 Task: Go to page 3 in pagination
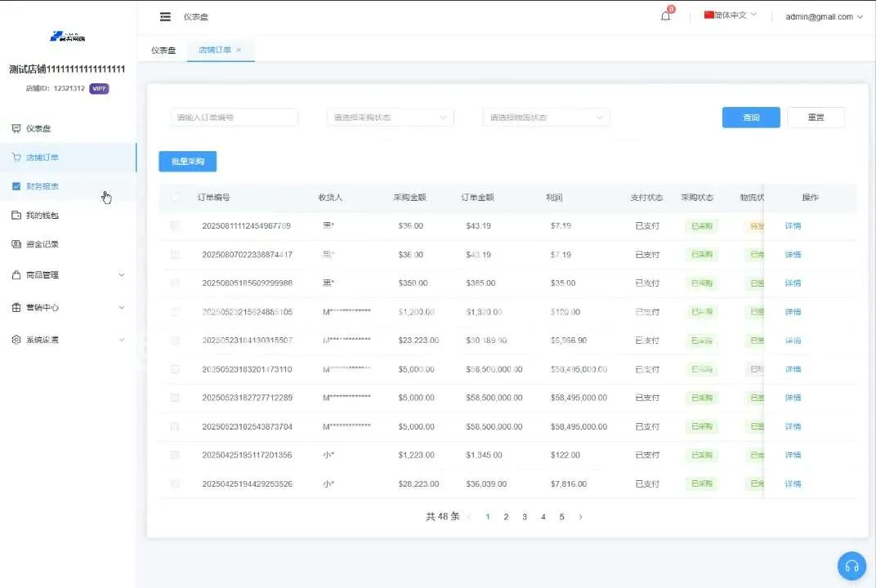pos(525,517)
